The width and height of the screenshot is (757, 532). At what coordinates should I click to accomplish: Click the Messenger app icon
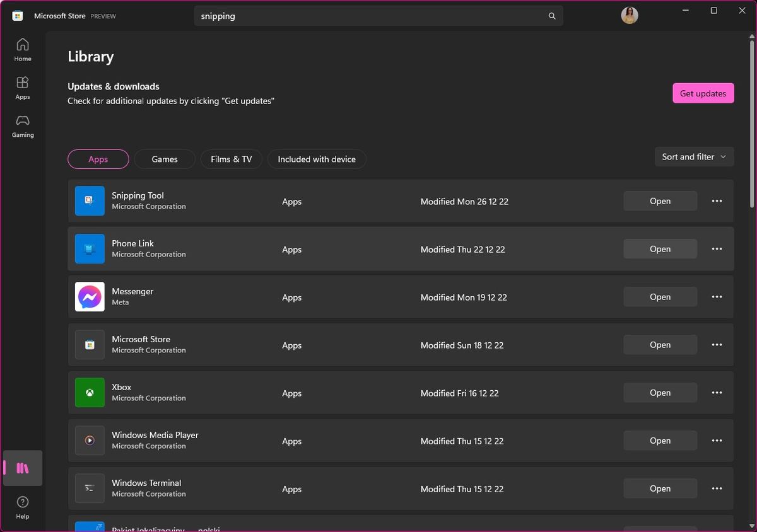pyautogui.click(x=89, y=296)
